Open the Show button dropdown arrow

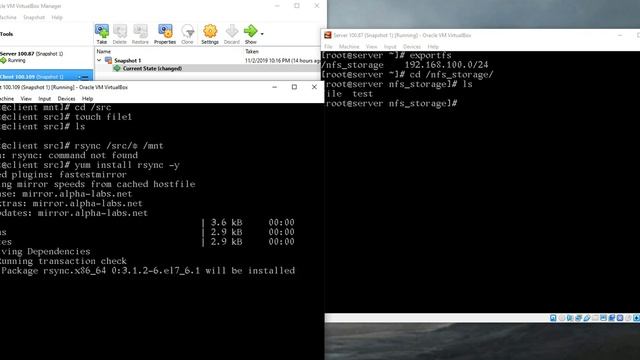(262, 34)
